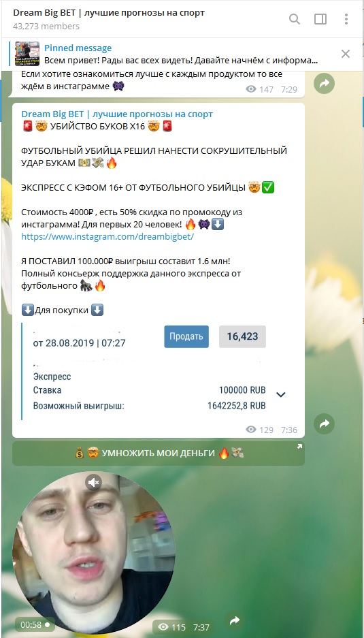Image resolution: width=364 pixels, height=638 pixels.
Task: Unmute the round video message
Action: point(93,483)
